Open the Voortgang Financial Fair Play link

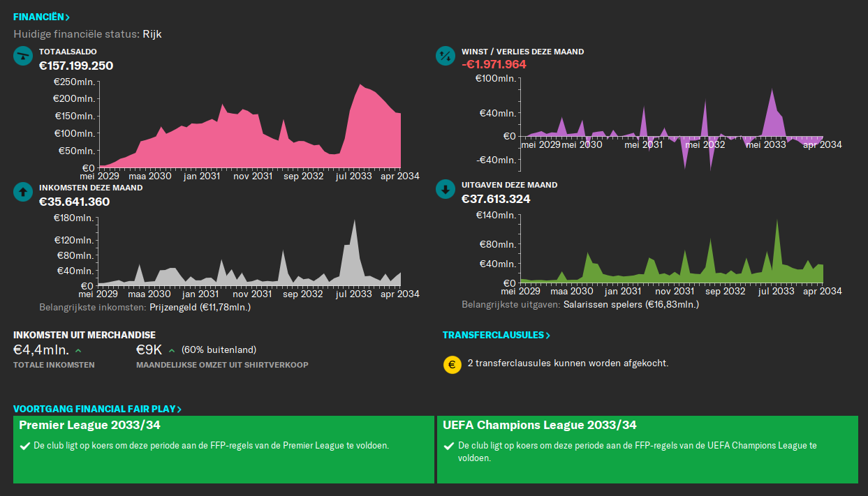coord(97,409)
